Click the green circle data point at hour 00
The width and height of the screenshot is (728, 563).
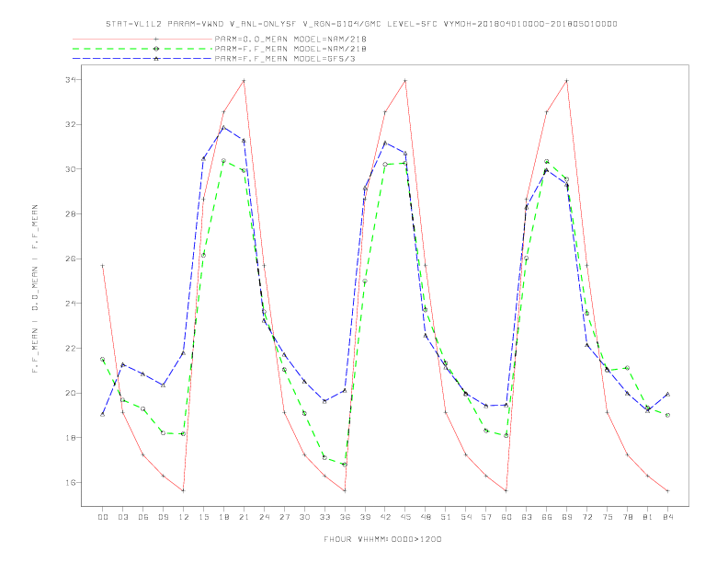[x=103, y=359]
